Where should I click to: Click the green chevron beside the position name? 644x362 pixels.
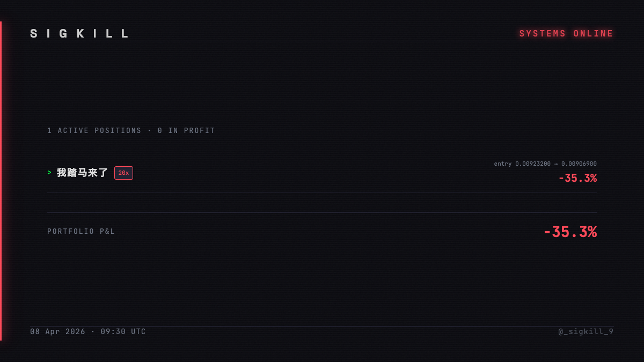(49, 173)
